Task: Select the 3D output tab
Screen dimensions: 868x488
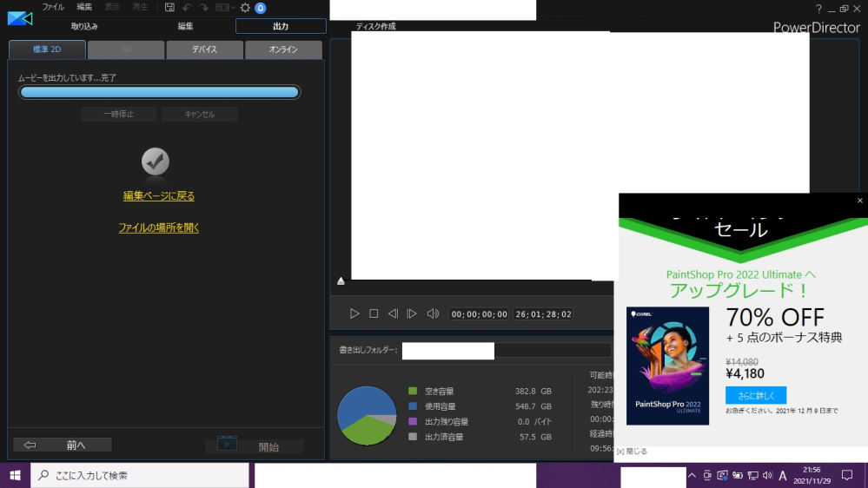Action: [126, 49]
